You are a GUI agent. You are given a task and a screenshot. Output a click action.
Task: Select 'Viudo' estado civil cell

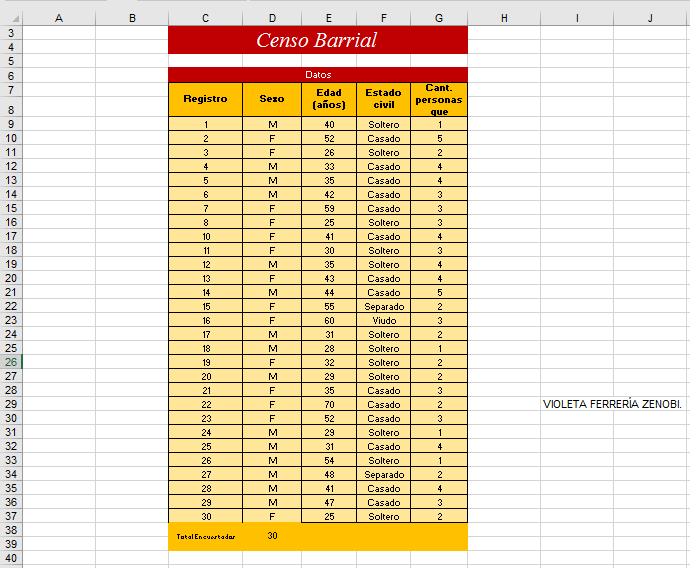384,320
